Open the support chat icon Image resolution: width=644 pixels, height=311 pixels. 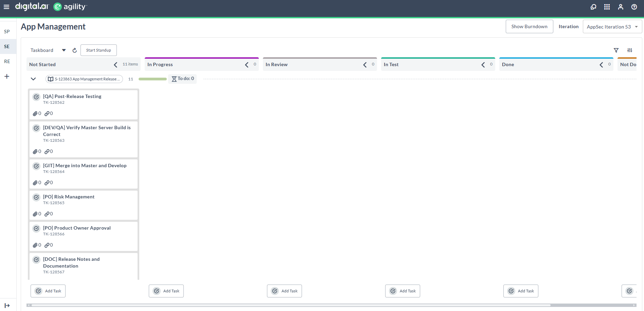(x=593, y=7)
